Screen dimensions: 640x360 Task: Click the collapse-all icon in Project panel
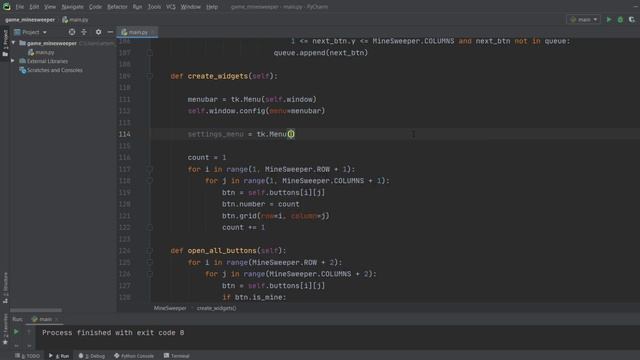[x=84, y=32]
